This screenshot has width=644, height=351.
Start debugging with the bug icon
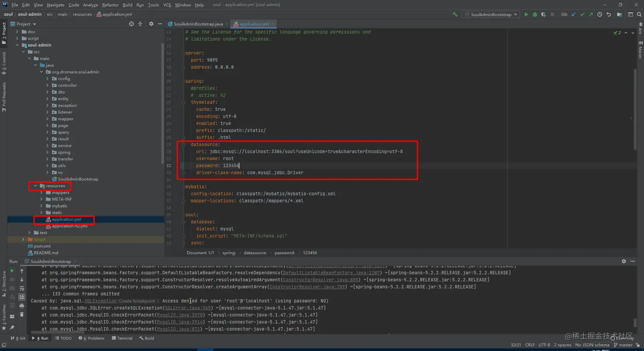(x=535, y=14)
